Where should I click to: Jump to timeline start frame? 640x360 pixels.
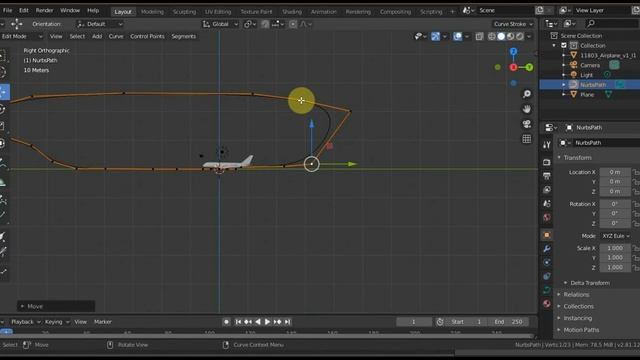238,322
